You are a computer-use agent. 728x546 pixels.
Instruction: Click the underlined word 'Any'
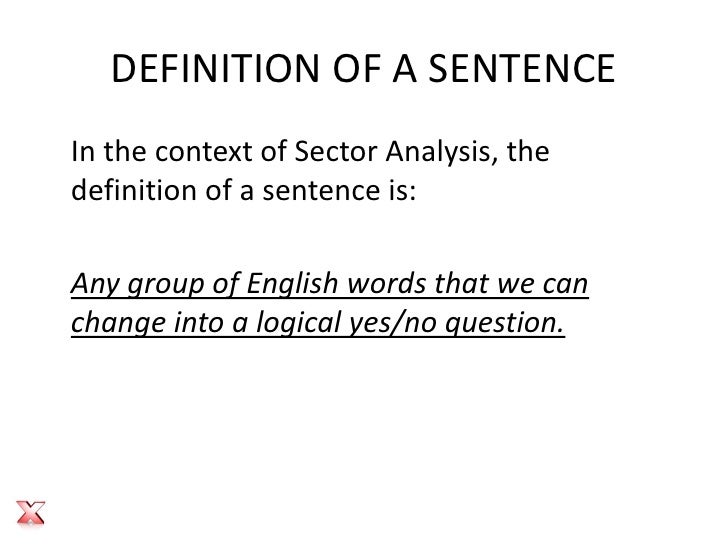95,284
